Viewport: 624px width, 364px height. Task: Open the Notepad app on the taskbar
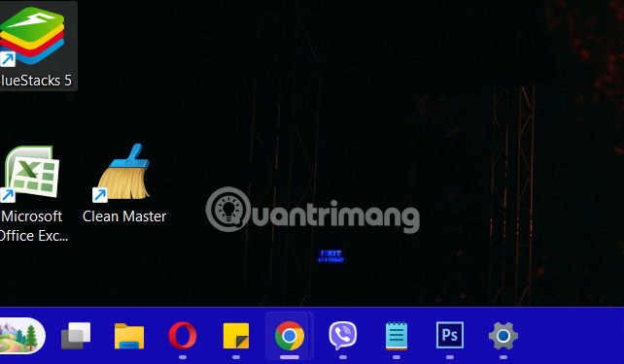pos(397,336)
